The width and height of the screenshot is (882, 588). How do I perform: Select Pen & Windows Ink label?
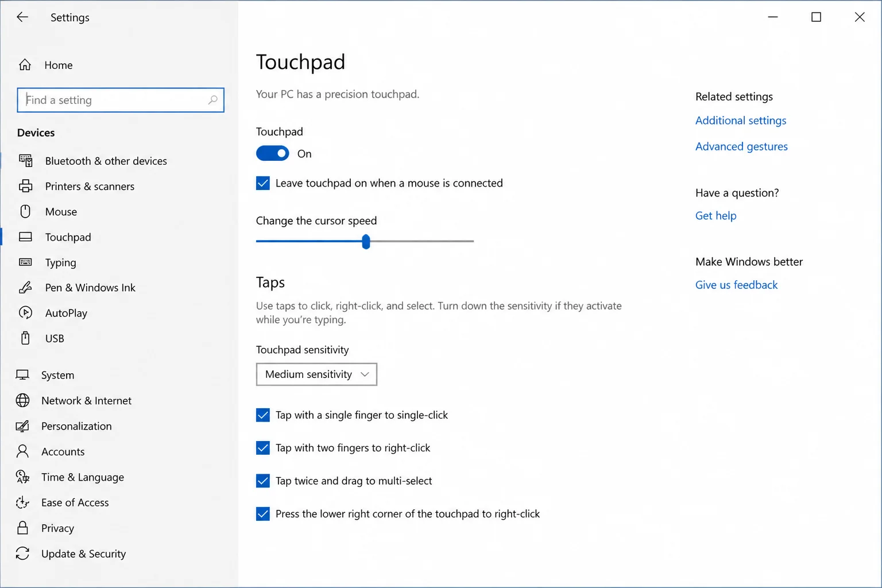click(x=90, y=288)
